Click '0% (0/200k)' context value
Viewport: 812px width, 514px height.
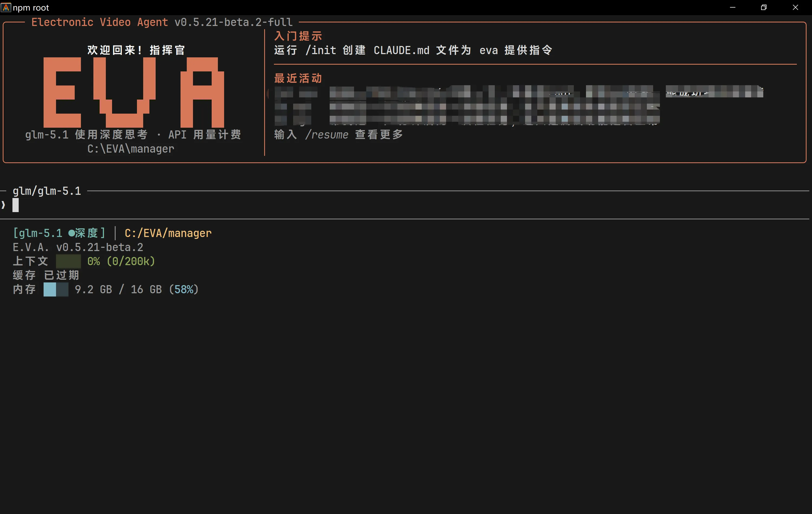(x=121, y=261)
